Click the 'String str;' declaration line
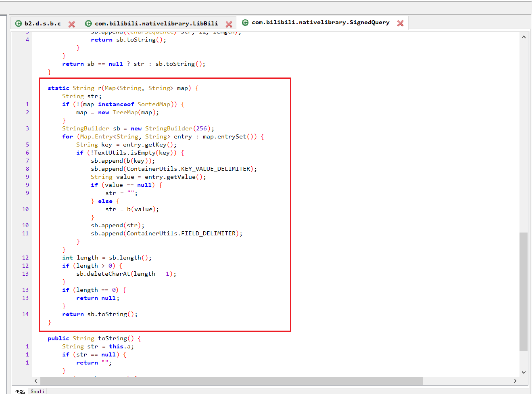This screenshot has width=532, height=394. pos(82,96)
